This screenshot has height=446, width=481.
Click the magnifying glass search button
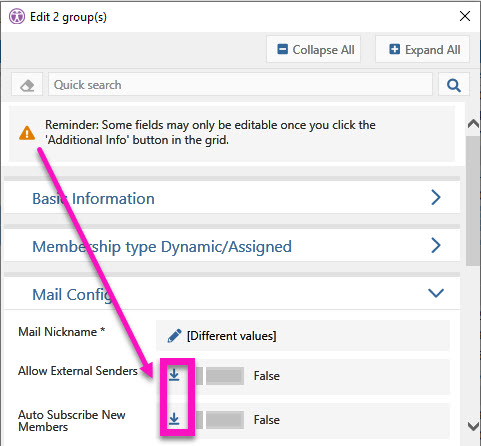click(454, 85)
